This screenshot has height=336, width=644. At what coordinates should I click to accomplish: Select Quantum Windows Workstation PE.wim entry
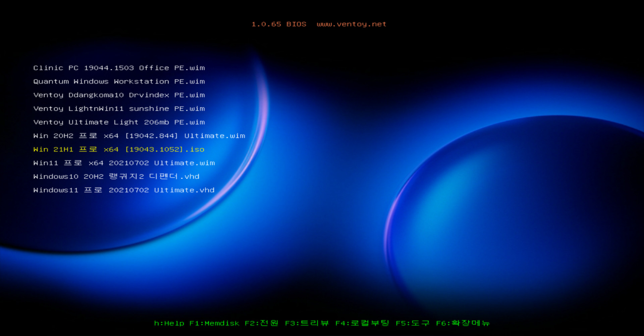[x=119, y=82]
